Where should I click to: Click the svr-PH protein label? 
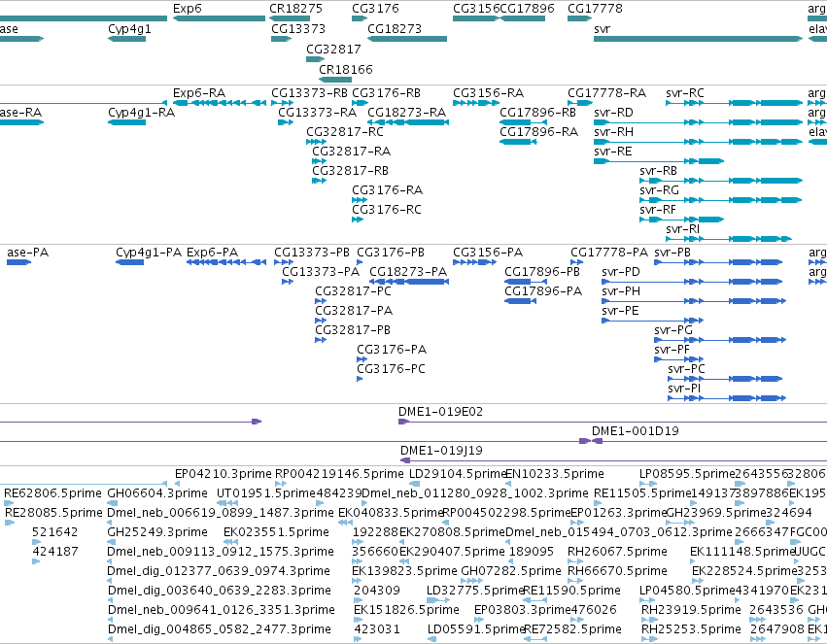(x=621, y=291)
